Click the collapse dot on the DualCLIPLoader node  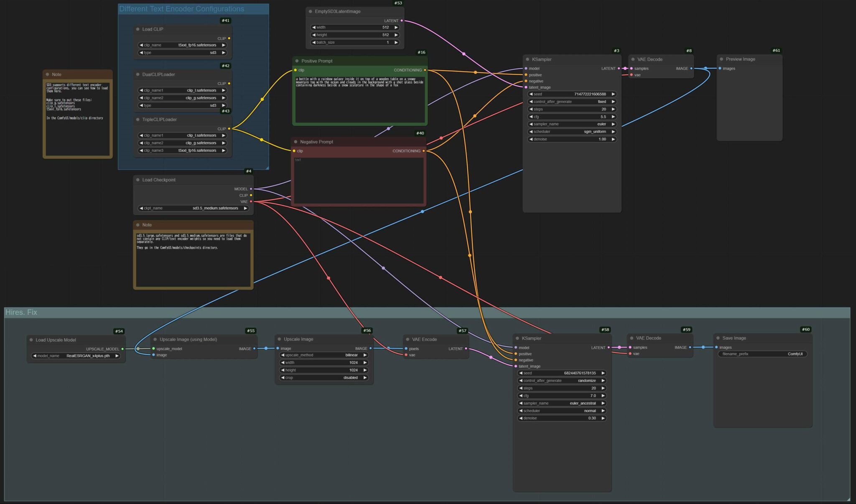click(x=138, y=74)
